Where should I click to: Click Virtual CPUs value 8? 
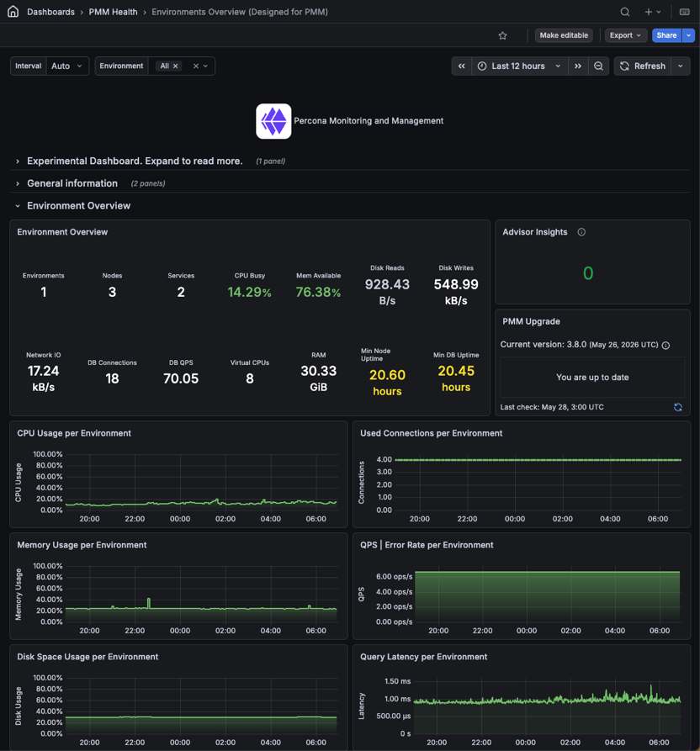pyautogui.click(x=250, y=378)
